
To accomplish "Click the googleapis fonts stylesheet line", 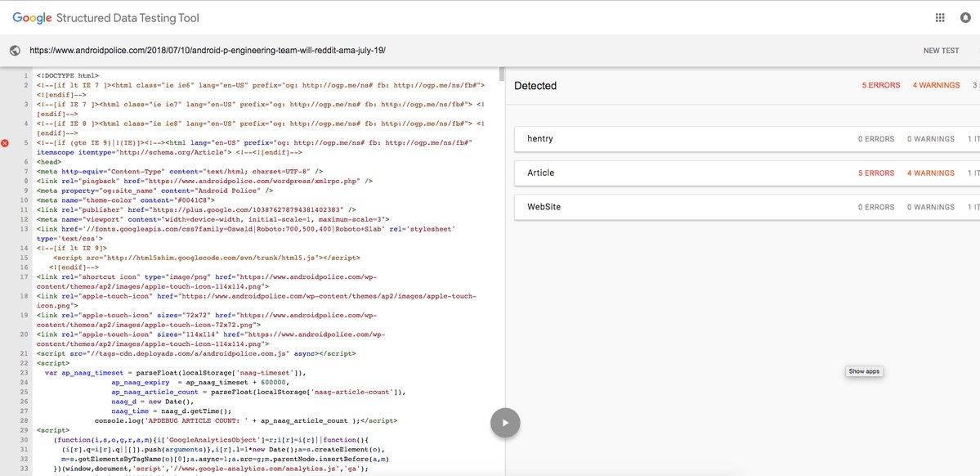I will click(246, 234).
